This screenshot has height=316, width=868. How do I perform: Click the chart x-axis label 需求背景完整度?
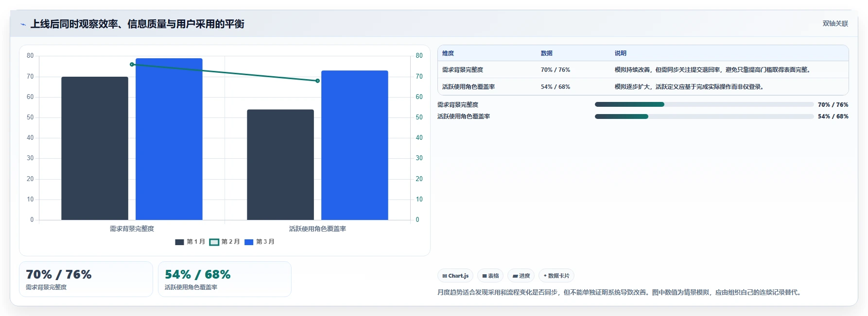click(x=132, y=229)
